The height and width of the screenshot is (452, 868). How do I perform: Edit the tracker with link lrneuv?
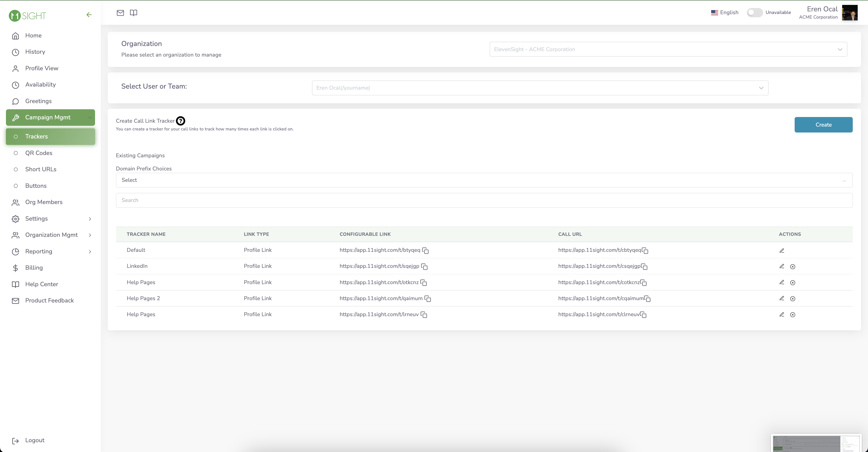click(782, 315)
